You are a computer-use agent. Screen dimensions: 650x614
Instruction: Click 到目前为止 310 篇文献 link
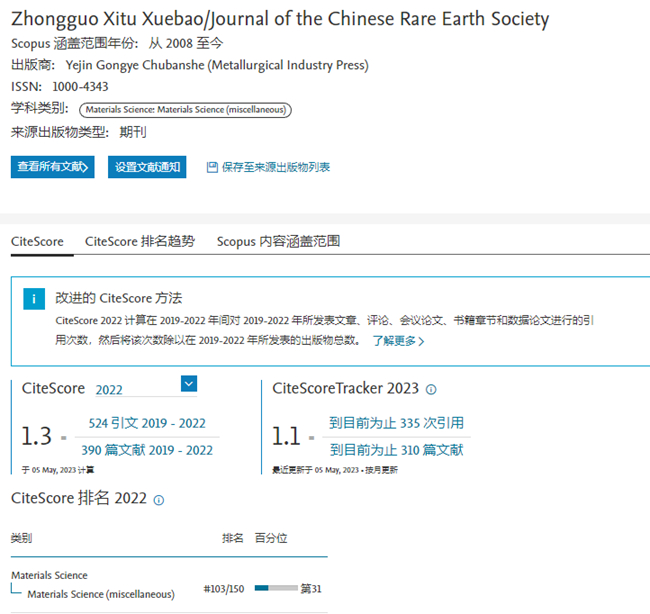396,450
